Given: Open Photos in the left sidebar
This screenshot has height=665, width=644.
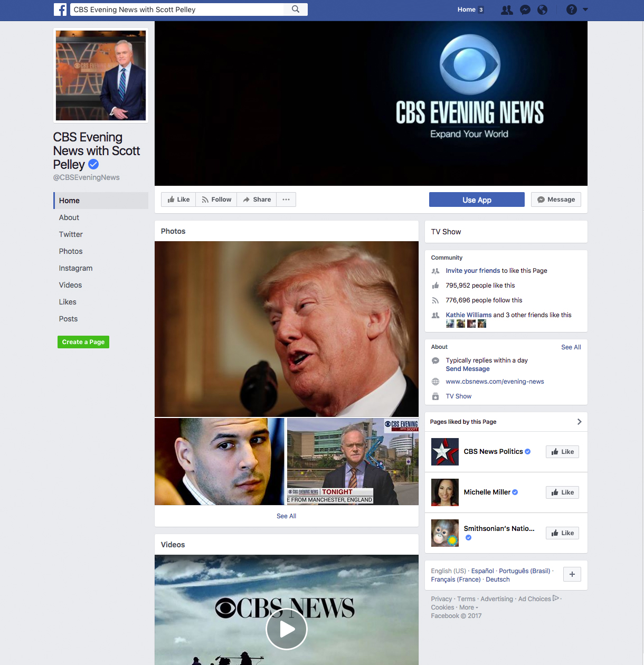Looking at the screenshot, I should (x=71, y=251).
